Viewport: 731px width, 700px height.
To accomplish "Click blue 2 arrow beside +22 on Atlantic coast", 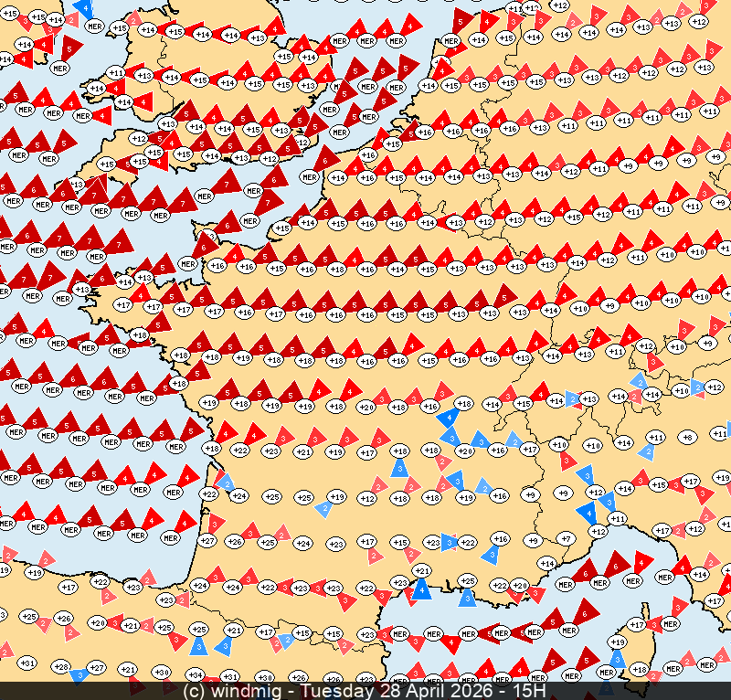I will tap(224, 482).
